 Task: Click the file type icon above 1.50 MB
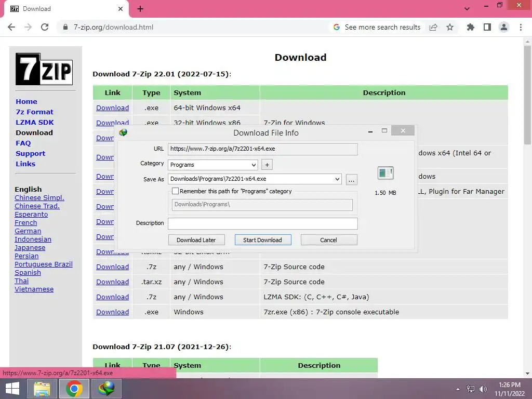(x=385, y=173)
